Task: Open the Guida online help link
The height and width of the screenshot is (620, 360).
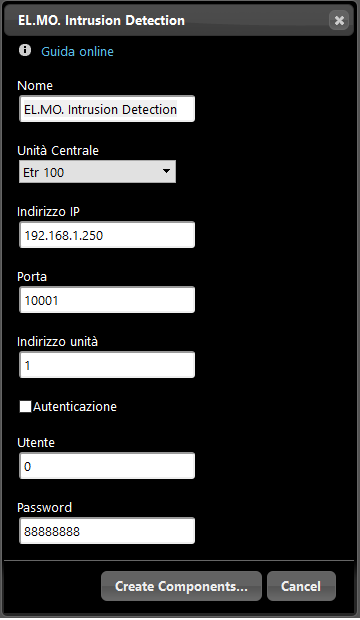Action: tap(78, 51)
